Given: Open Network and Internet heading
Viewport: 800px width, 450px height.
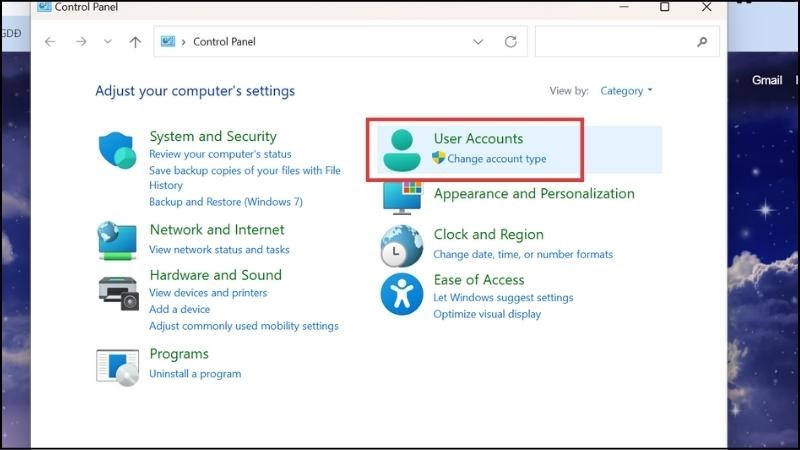Looking at the screenshot, I should [217, 230].
